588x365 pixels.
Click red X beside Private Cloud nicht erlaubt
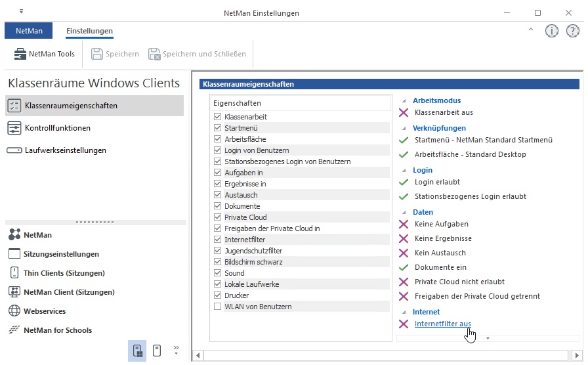pyautogui.click(x=404, y=282)
